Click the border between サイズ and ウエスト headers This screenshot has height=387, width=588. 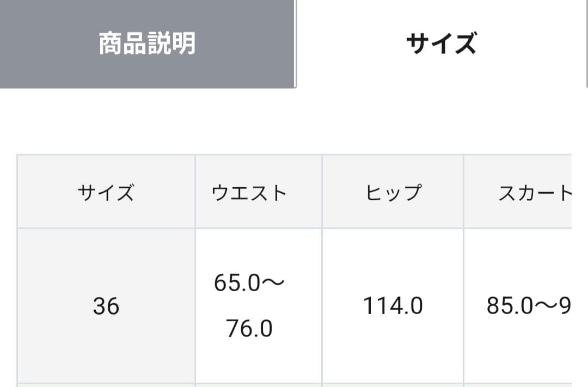pos(195,193)
